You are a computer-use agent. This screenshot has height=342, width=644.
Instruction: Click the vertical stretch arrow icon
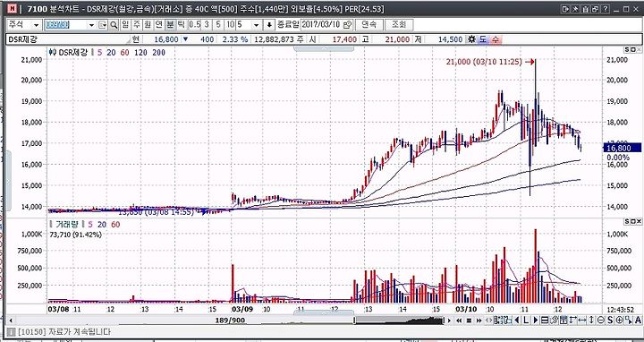[591, 321]
